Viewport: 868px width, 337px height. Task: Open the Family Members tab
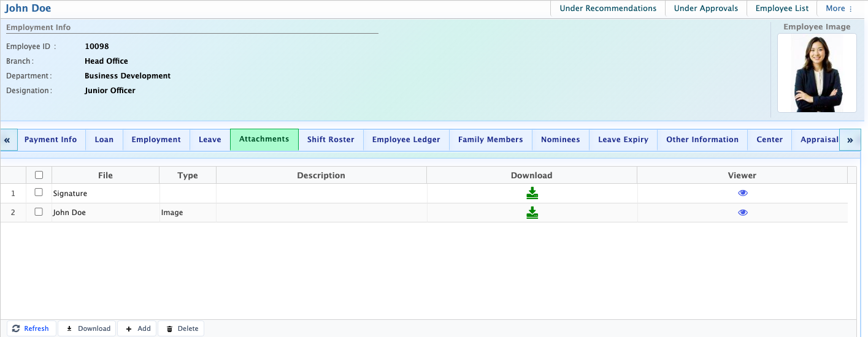point(491,140)
